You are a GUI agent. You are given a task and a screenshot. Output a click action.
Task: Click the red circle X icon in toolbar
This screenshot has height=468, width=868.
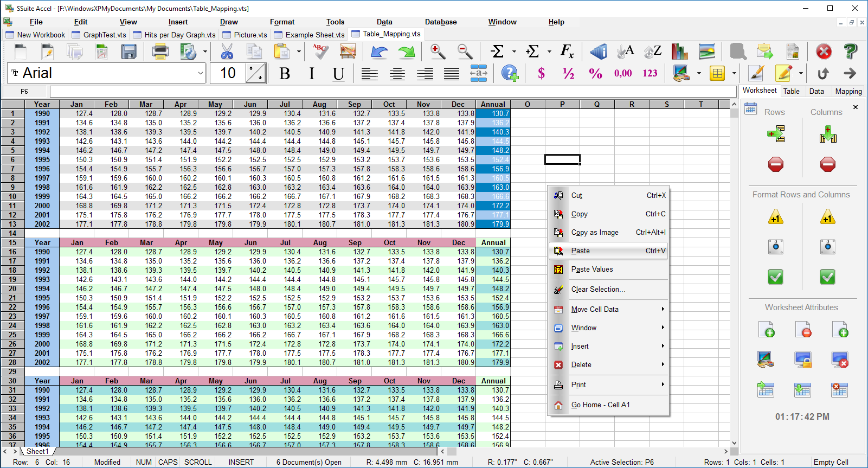pos(824,52)
